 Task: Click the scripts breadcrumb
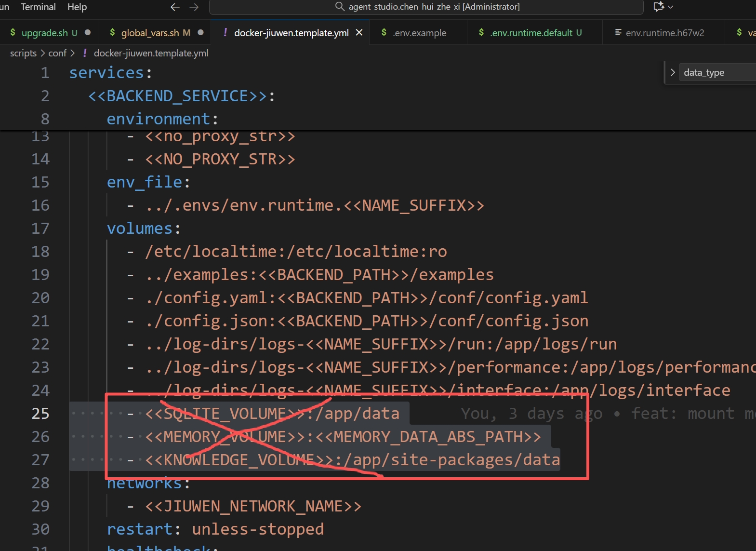(x=23, y=53)
